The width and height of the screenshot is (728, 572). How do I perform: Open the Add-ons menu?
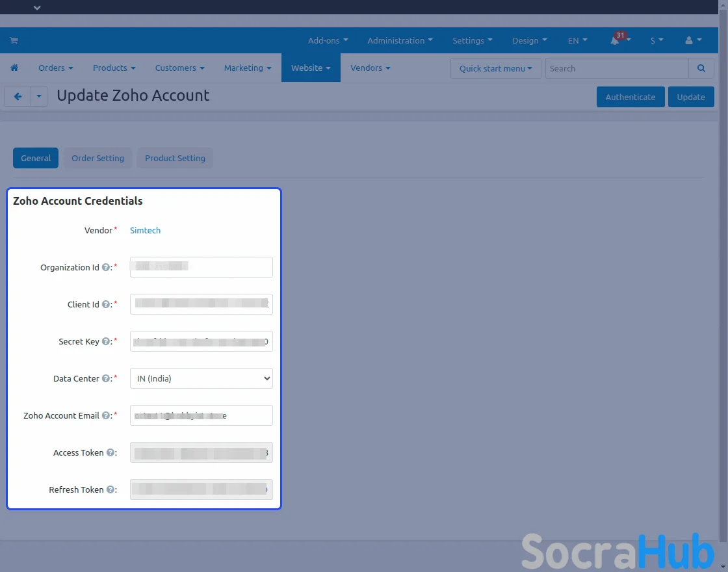tap(328, 40)
